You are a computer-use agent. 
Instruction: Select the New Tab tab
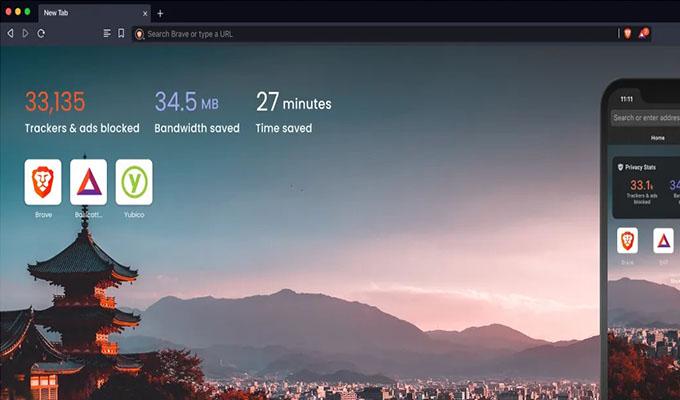[95, 13]
